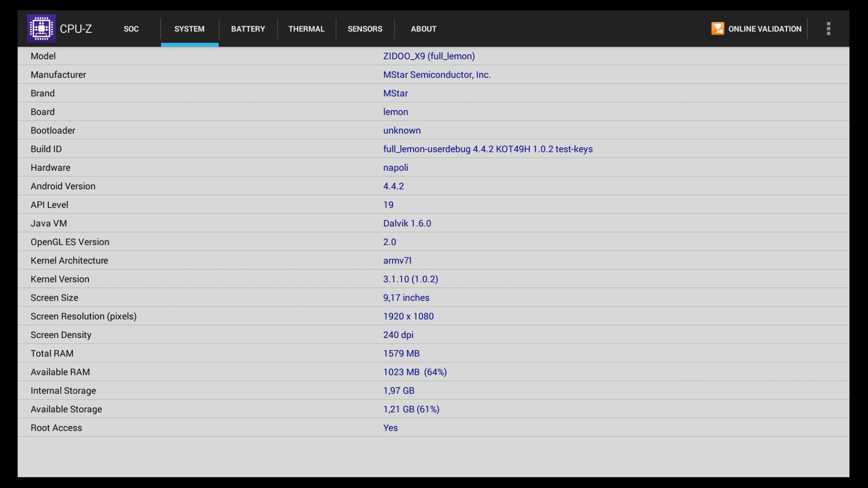Viewport: 868px width, 488px height.
Task: Click the Screen Size value 9,17 inches
Action: click(406, 297)
